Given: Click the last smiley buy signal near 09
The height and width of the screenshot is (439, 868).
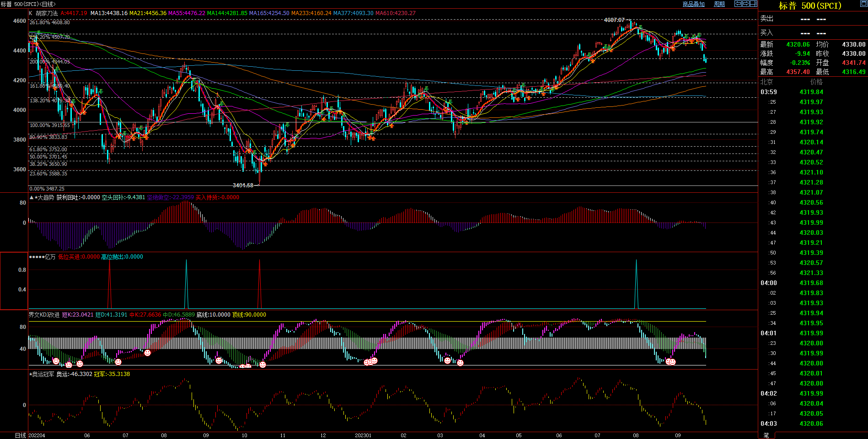Looking at the screenshot, I should coord(672,362).
